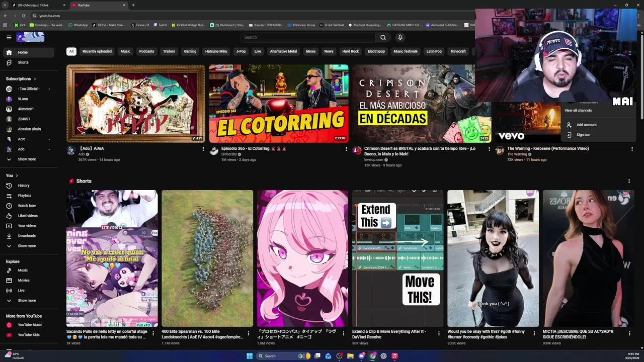Open the hamburger guide menu icon

pyautogui.click(x=9, y=37)
